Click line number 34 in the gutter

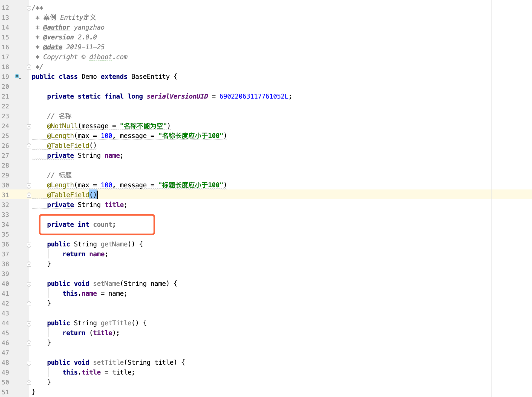(x=5, y=225)
